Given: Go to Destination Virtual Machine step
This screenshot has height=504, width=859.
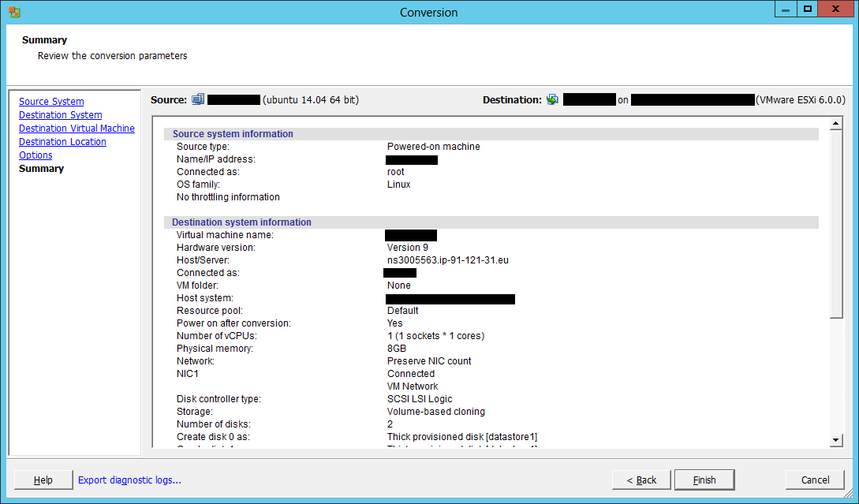Looking at the screenshot, I should (x=77, y=129).
